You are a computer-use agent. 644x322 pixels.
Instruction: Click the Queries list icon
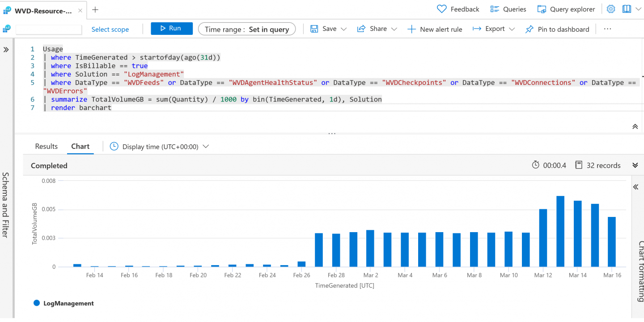[x=495, y=9]
